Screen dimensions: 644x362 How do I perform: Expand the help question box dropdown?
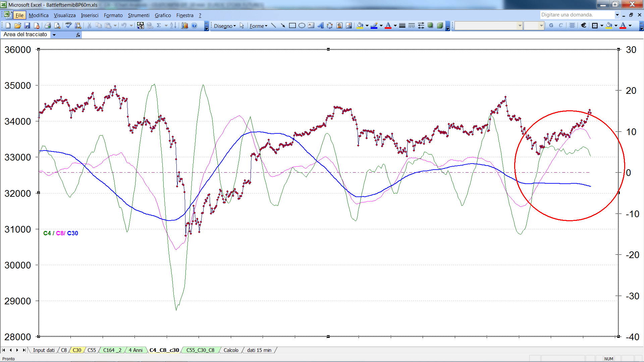coord(617,15)
